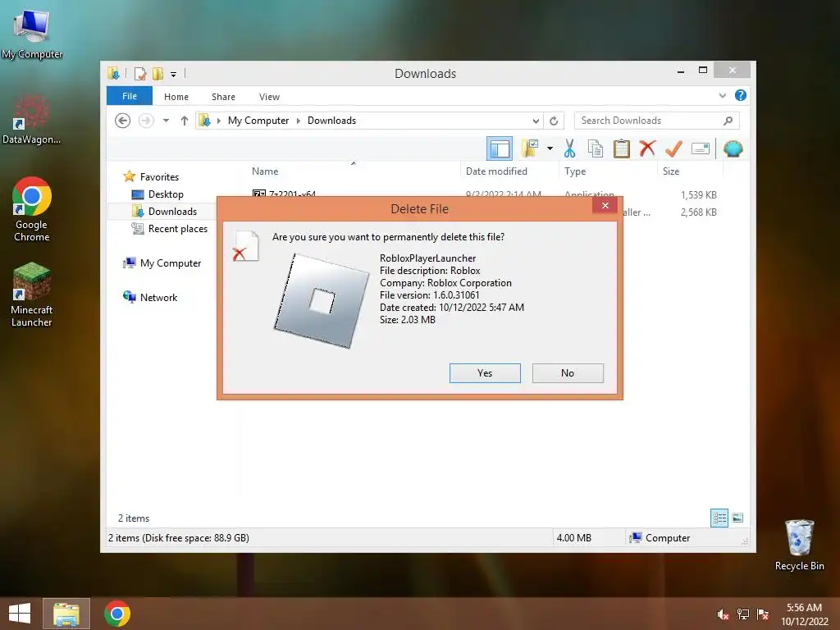Viewport: 840px width, 630px height.
Task: Select Network in navigation pane
Action: tap(158, 297)
